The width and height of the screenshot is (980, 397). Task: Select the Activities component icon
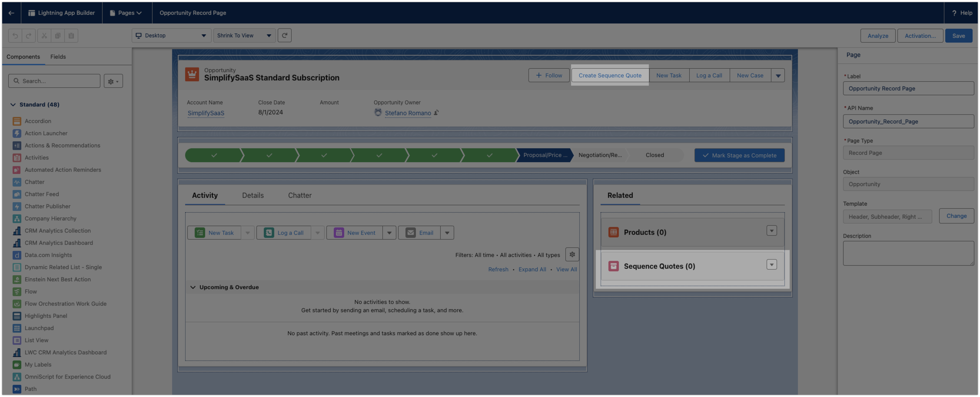click(17, 158)
